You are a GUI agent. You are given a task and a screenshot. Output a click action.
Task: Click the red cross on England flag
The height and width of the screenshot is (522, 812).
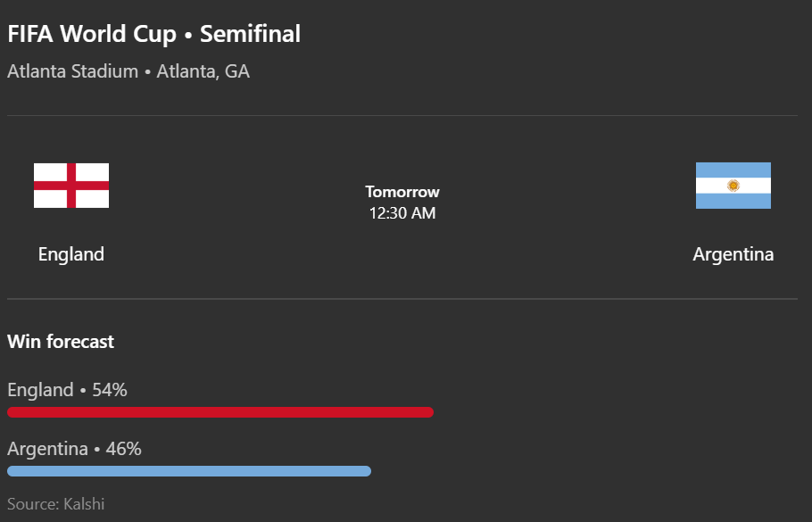tap(71, 186)
